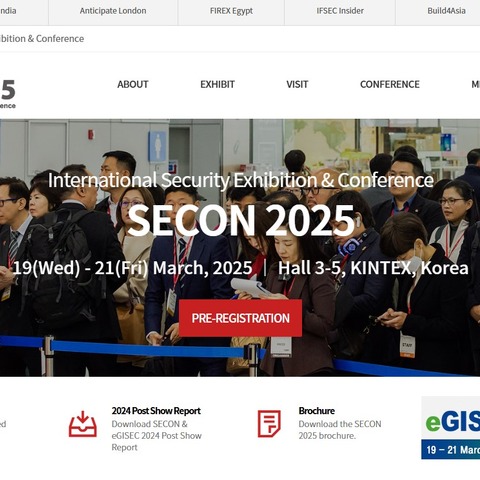Open the ABOUT menu

tap(133, 84)
